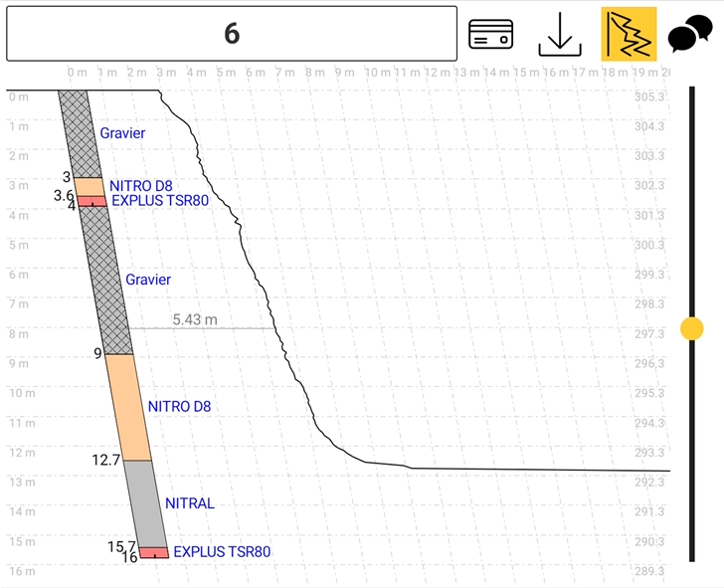724x588 pixels.
Task: Select the gray NITRAL charge segment
Action: click(x=145, y=503)
